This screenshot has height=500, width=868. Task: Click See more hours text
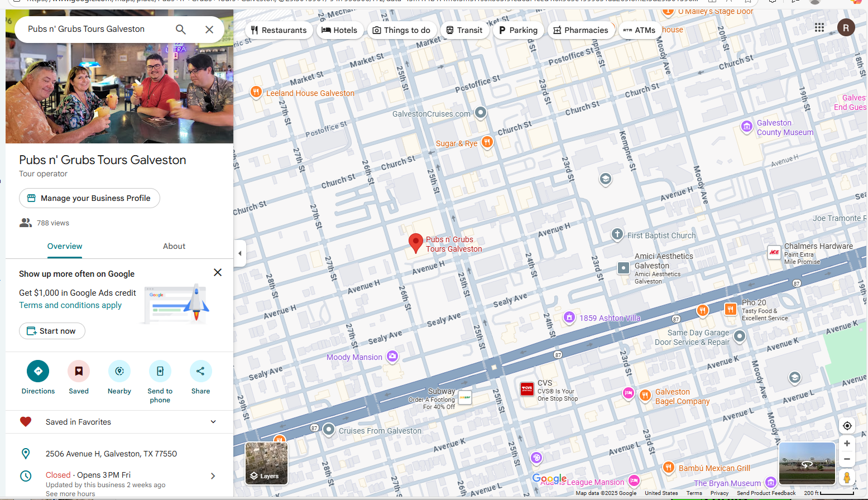point(70,494)
